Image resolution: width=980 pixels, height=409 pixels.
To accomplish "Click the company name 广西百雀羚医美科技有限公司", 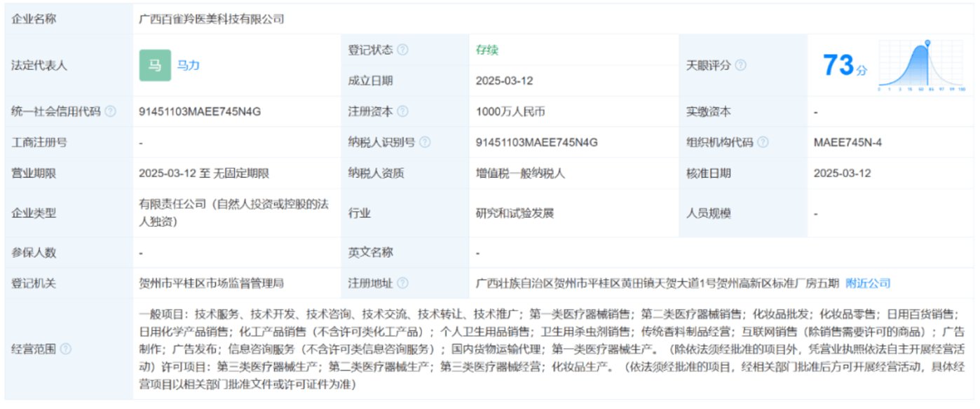I will pyautogui.click(x=212, y=20).
